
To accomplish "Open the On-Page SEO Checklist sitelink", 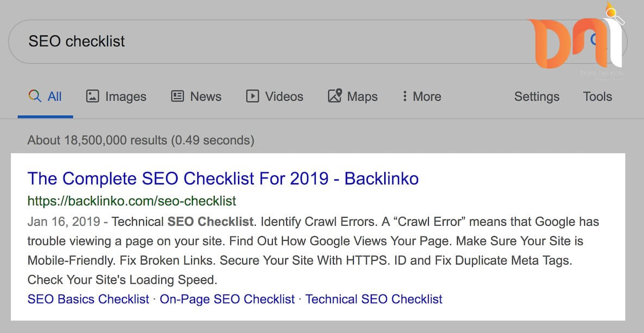I will coord(227,299).
